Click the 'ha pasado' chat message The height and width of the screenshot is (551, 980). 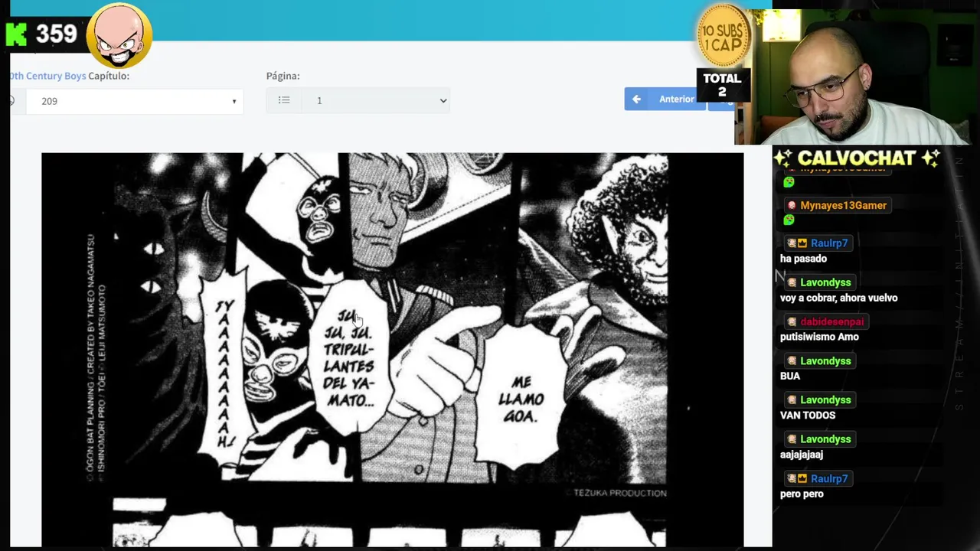803,259
